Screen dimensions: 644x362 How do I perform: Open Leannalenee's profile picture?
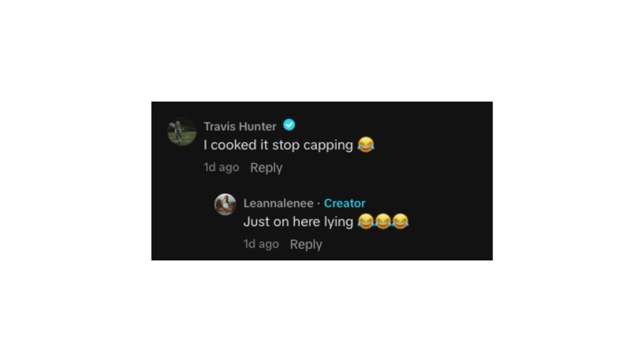225,205
